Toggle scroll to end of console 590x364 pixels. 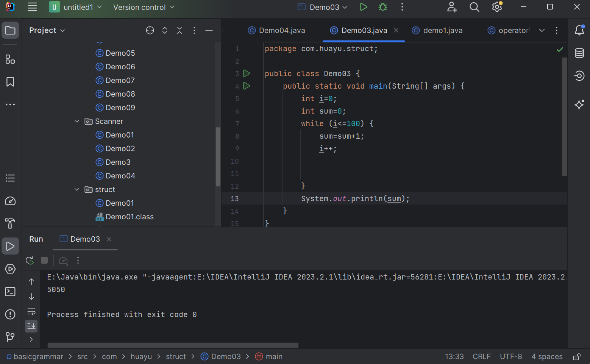tap(31, 326)
